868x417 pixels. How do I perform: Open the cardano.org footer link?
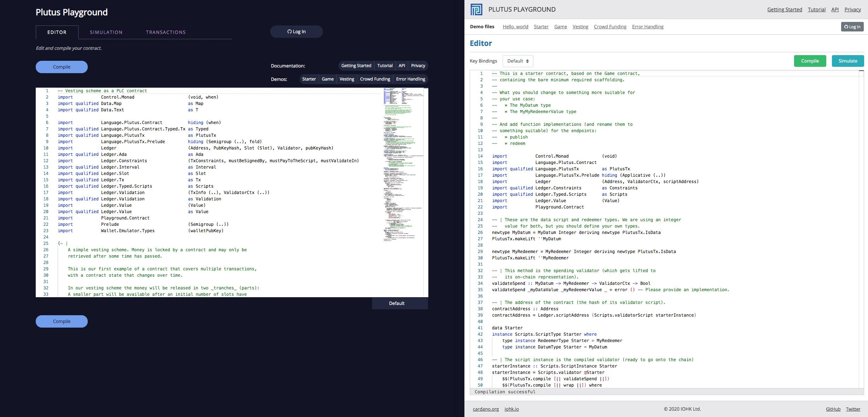pyautogui.click(x=486, y=409)
